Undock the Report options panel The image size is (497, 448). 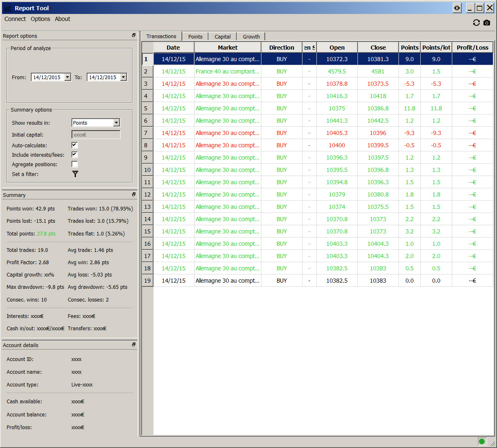pyautogui.click(x=134, y=36)
